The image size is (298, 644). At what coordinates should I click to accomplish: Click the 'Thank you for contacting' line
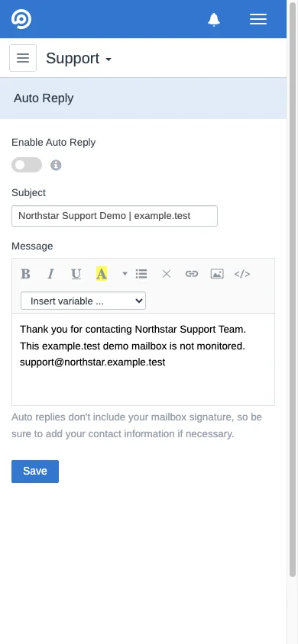[x=133, y=330]
